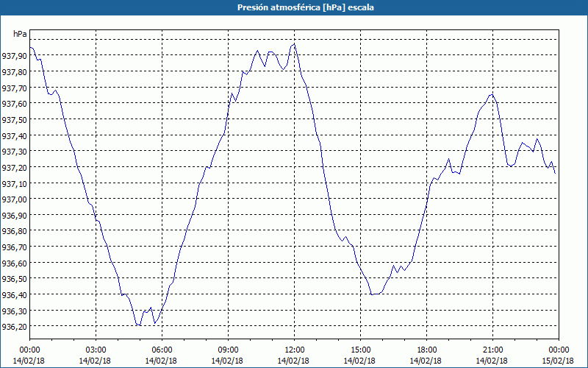Click the 937,30 axis value
This screenshot has width=588, height=368.
[x=14, y=152]
